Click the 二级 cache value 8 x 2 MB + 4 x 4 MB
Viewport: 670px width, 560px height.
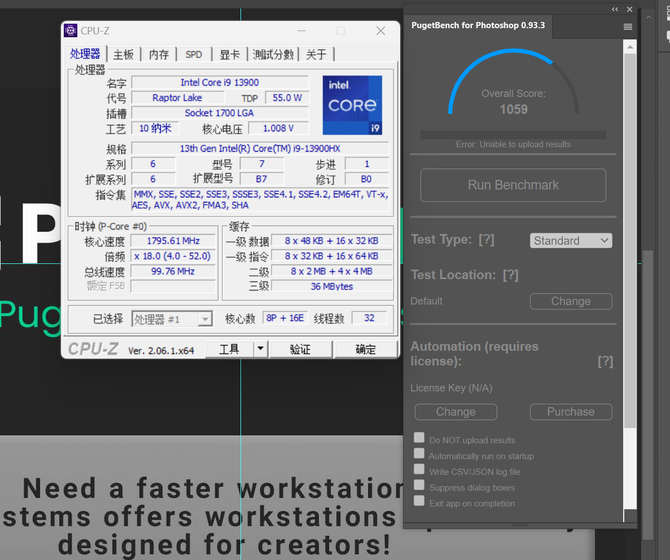332,272
